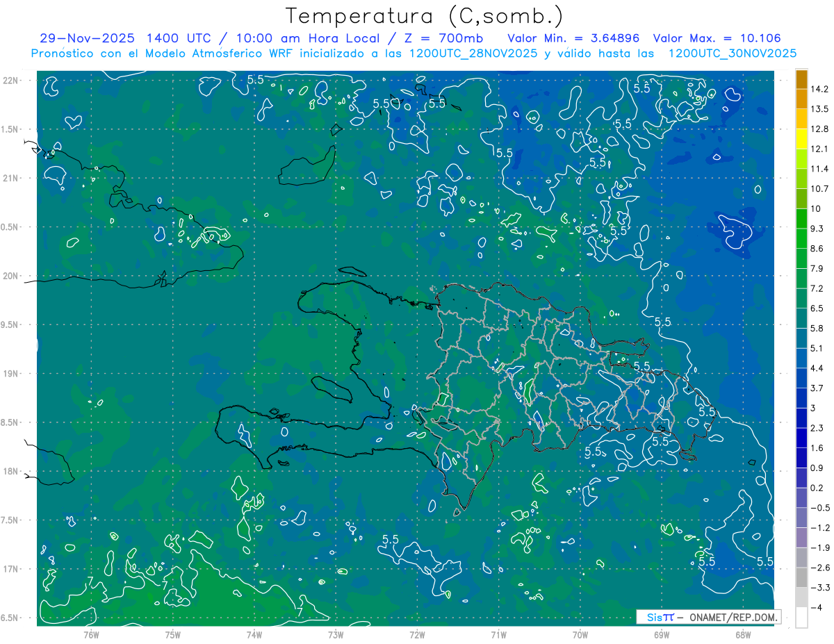Viewport: 834px width, 644px height.
Task: Click the longitude axis label "72W"
Action: click(x=417, y=634)
